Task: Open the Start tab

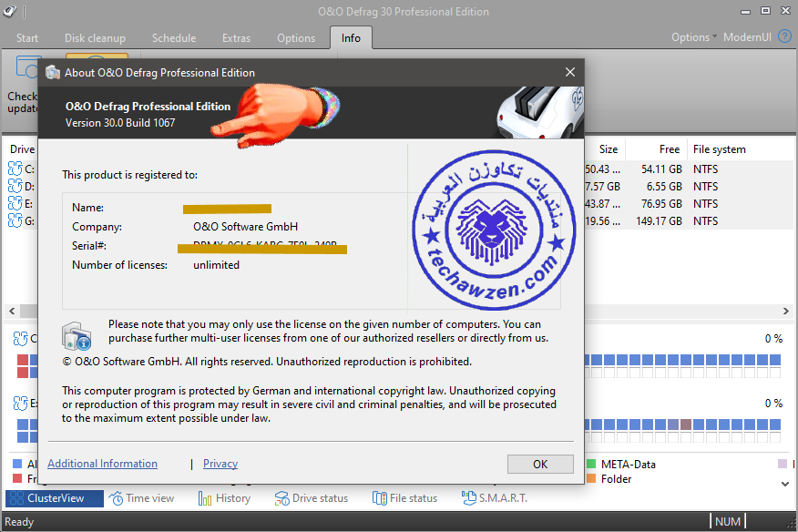Action: (27, 38)
